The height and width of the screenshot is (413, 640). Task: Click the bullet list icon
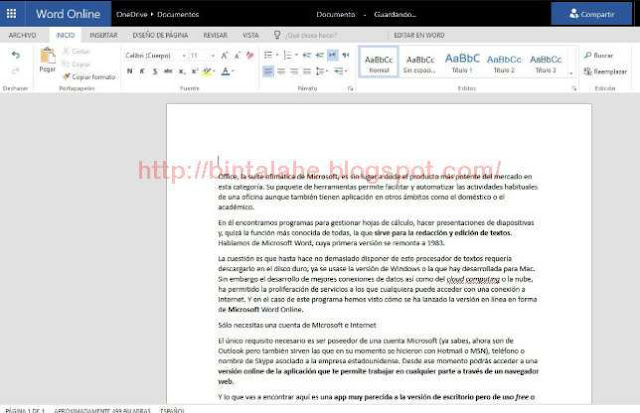point(268,55)
